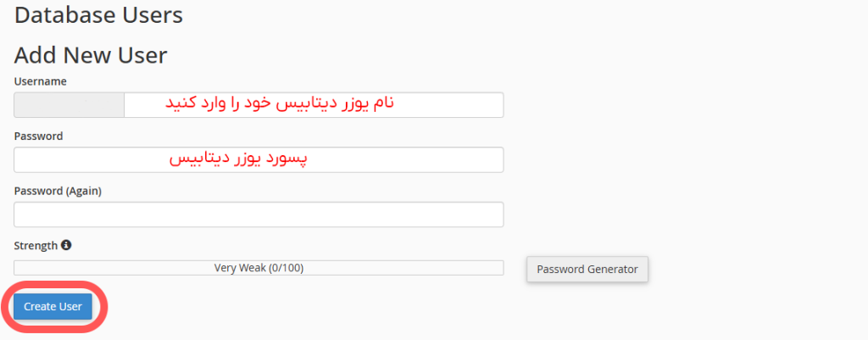The width and height of the screenshot is (868, 340).
Task: Click the red Persian hint in Username field
Action: click(x=280, y=103)
